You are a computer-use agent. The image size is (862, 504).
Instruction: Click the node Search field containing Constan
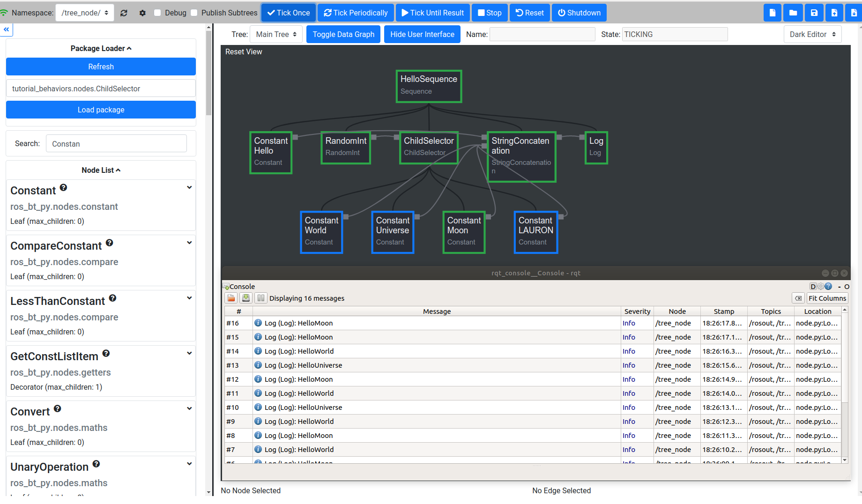coord(116,143)
